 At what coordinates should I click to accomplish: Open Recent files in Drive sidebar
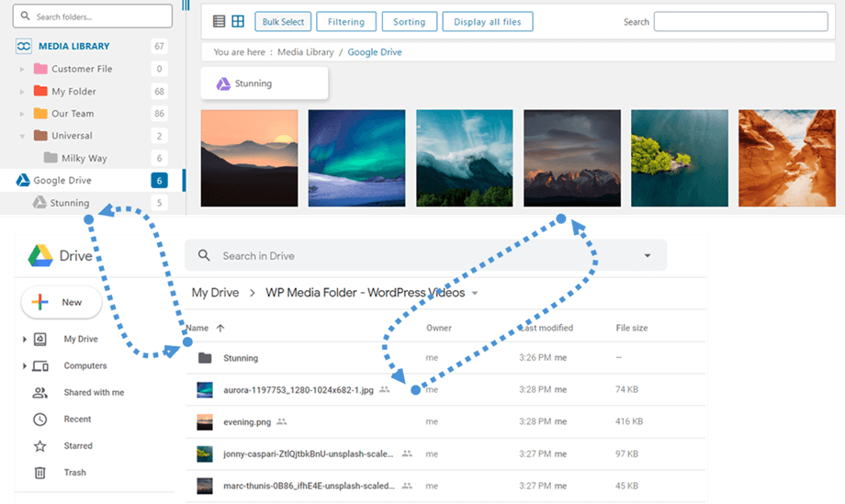77,420
